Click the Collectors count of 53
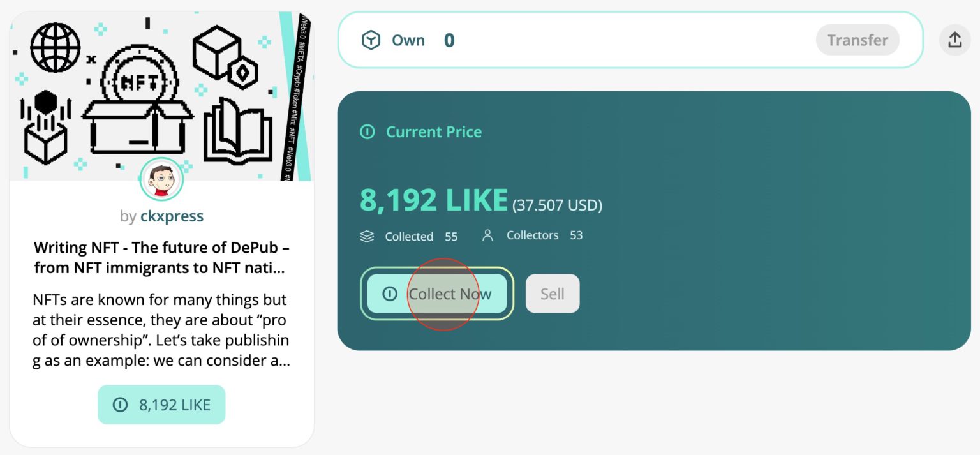This screenshot has height=455, width=980. (x=576, y=235)
